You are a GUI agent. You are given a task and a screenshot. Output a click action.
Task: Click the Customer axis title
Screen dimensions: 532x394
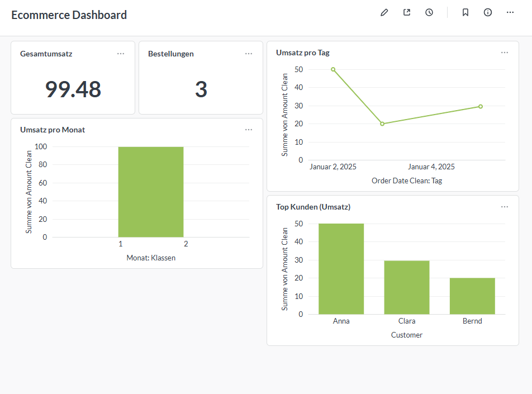coord(406,335)
